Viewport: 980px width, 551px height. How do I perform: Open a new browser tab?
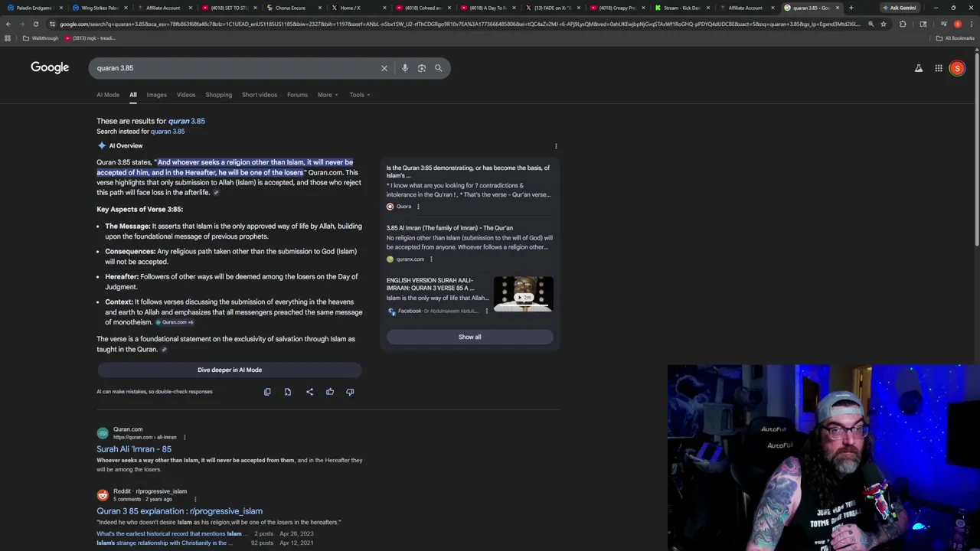tap(851, 8)
